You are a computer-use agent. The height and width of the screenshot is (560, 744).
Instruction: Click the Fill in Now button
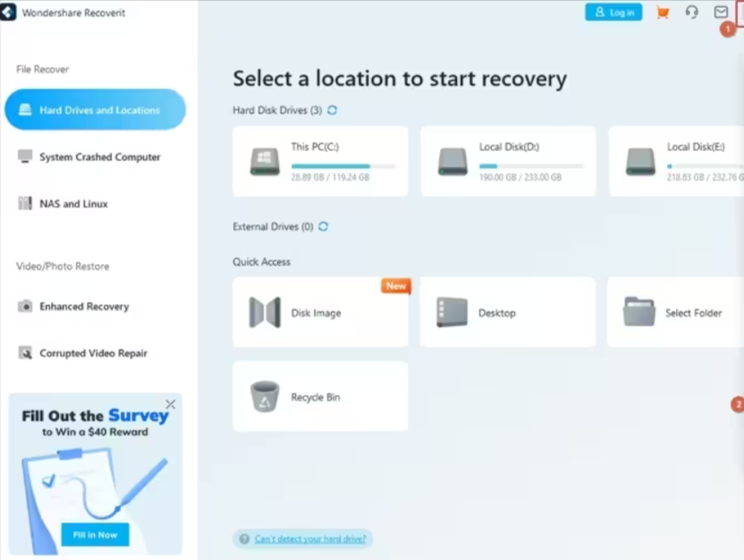pos(95,535)
